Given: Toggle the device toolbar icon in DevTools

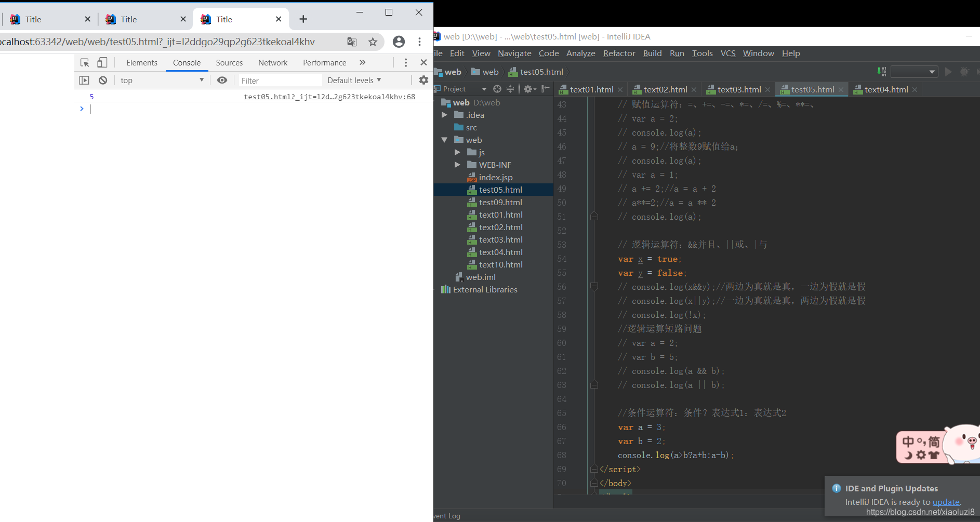Looking at the screenshot, I should click(x=102, y=62).
